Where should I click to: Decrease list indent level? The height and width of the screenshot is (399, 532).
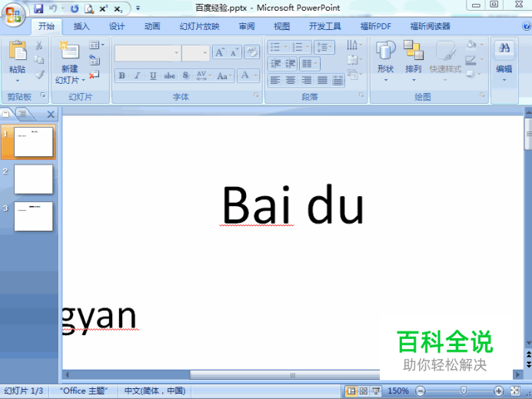pos(275,64)
